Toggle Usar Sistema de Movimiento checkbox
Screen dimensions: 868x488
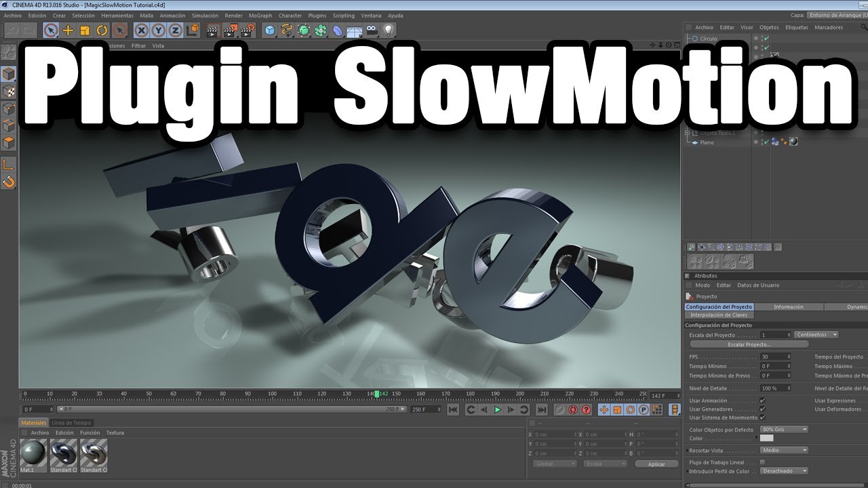click(x=763, y=418)
